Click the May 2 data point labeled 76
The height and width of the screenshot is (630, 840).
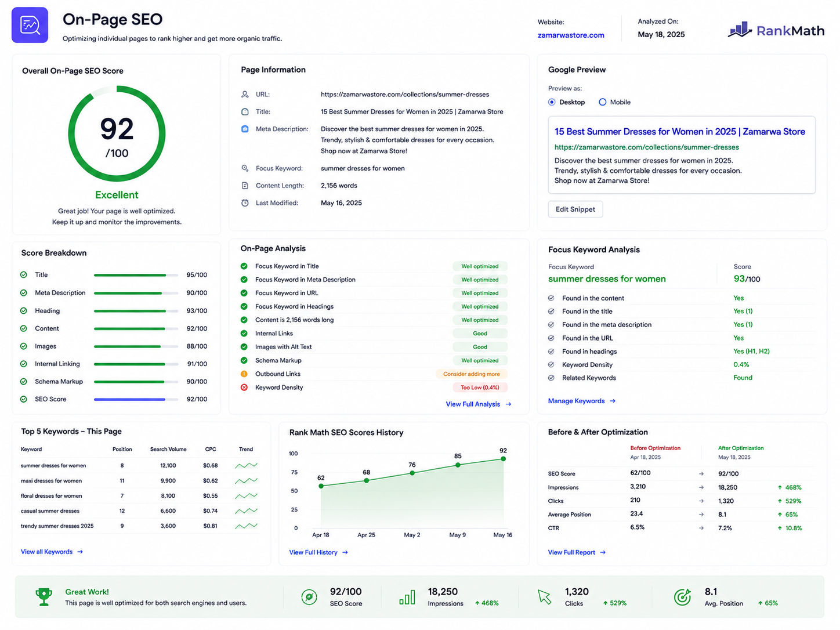click(412, 473)
